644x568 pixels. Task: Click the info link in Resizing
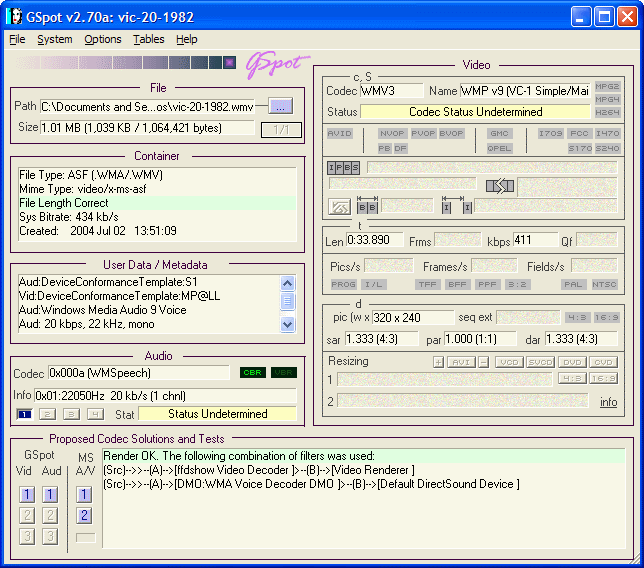click(608, 402)
